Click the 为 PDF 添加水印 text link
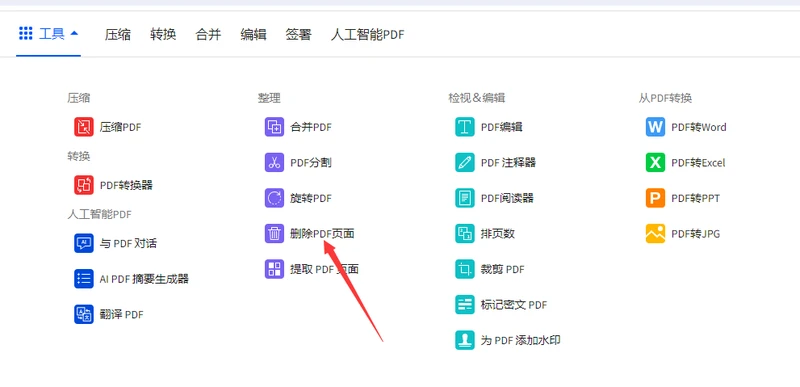Screen dimensions: 800x387 [521, 341]
